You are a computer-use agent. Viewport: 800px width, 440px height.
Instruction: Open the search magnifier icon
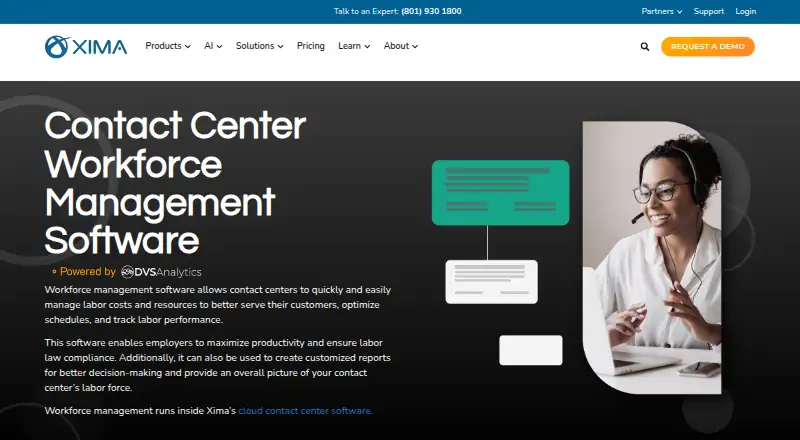[645, 46]
